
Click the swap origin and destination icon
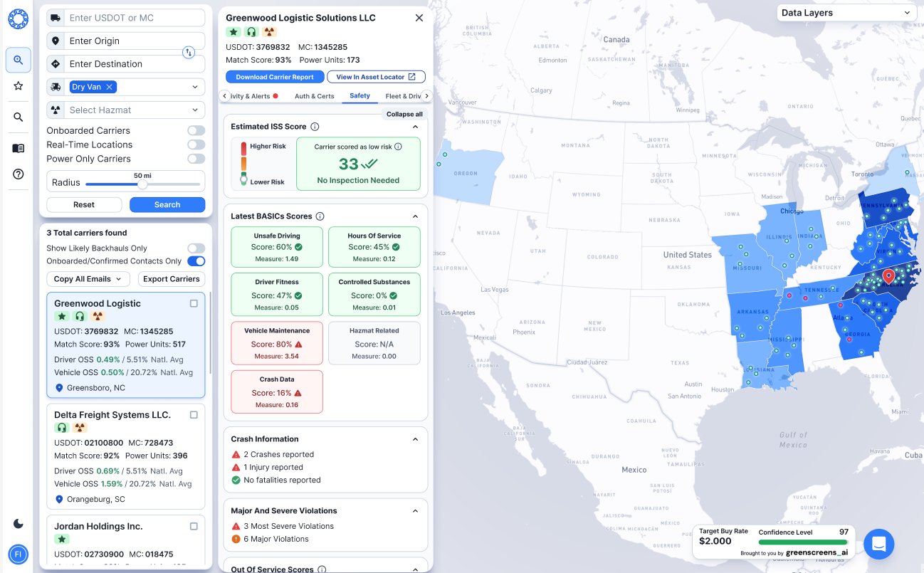[189, 52]
